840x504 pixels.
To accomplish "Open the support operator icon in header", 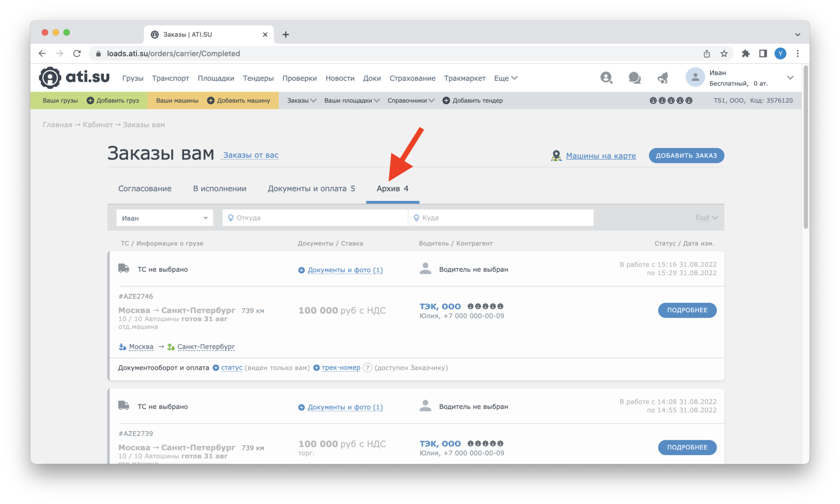I will [x=606, y=77].
